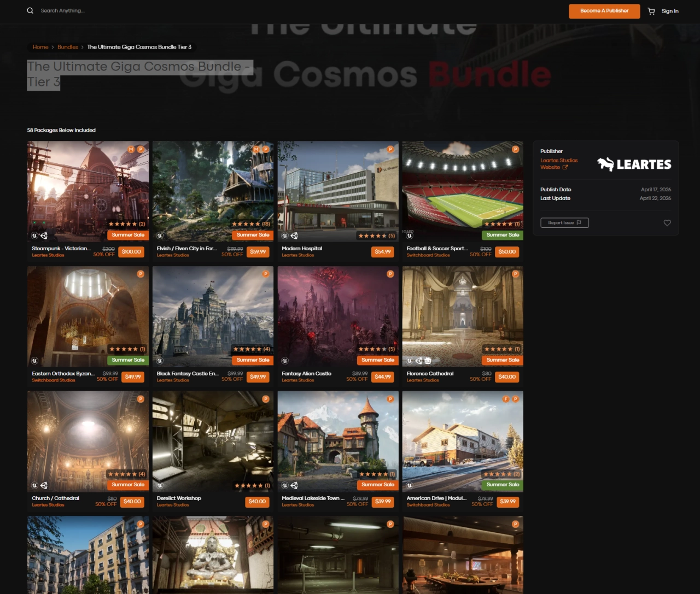Click the Become A Publisher button
The height and width of the screenshot is (594, 700).
(604, 11)
